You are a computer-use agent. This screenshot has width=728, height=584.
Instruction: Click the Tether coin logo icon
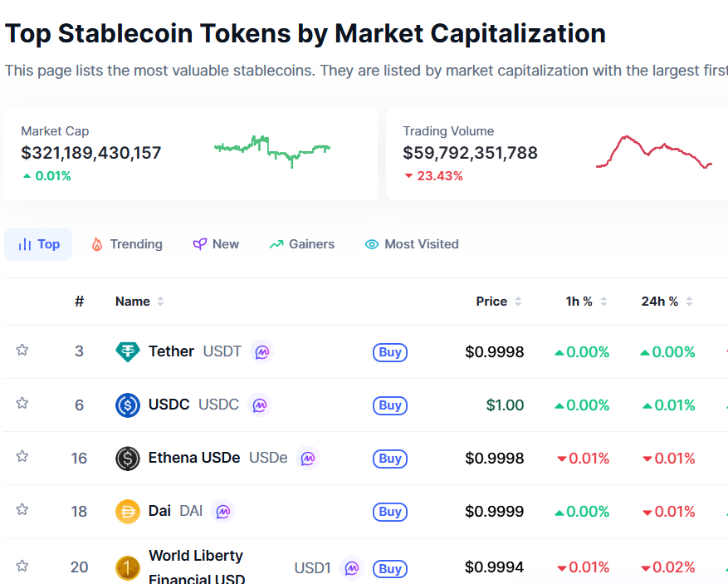click(128, 352)
